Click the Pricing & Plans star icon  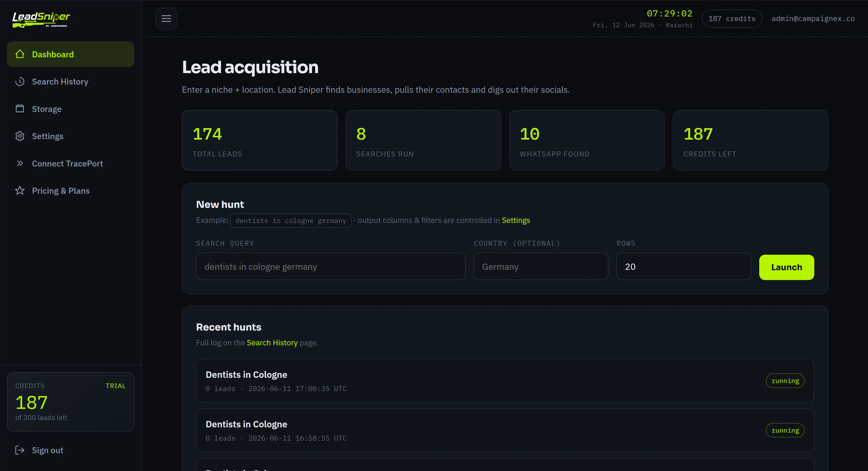point(20,191)
